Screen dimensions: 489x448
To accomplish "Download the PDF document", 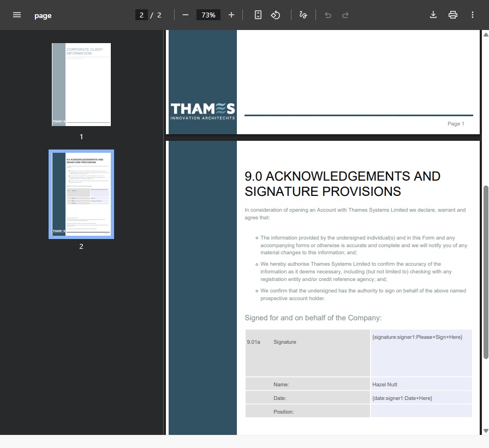I will click(x=433, y=15).
